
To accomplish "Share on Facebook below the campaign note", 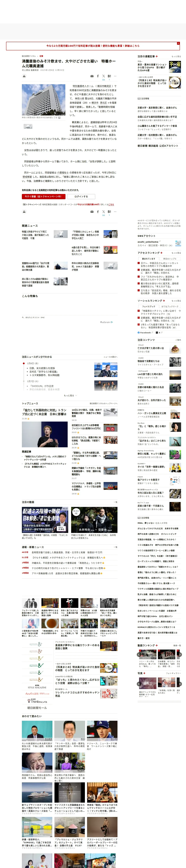I will (98, 212).
